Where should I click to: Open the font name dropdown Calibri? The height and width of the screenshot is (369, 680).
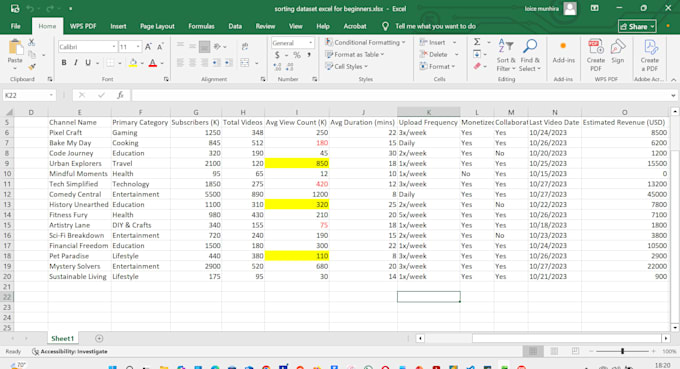114,46
